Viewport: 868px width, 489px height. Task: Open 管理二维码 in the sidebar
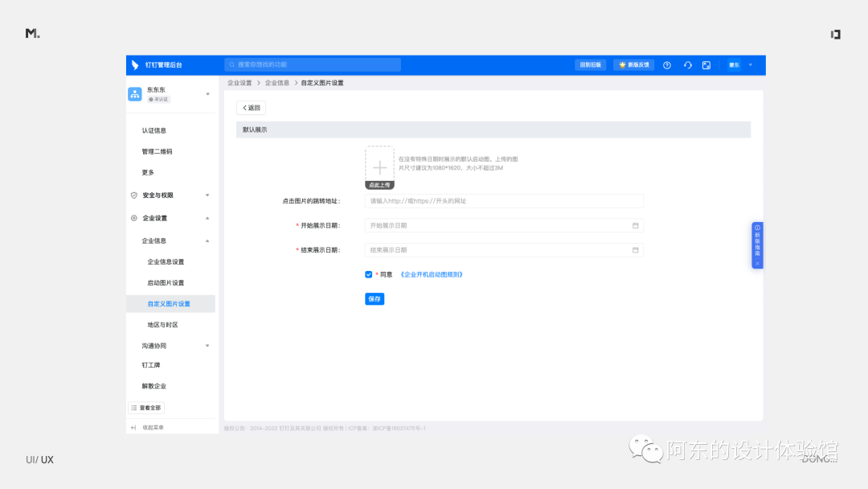[x=158, y=151]
